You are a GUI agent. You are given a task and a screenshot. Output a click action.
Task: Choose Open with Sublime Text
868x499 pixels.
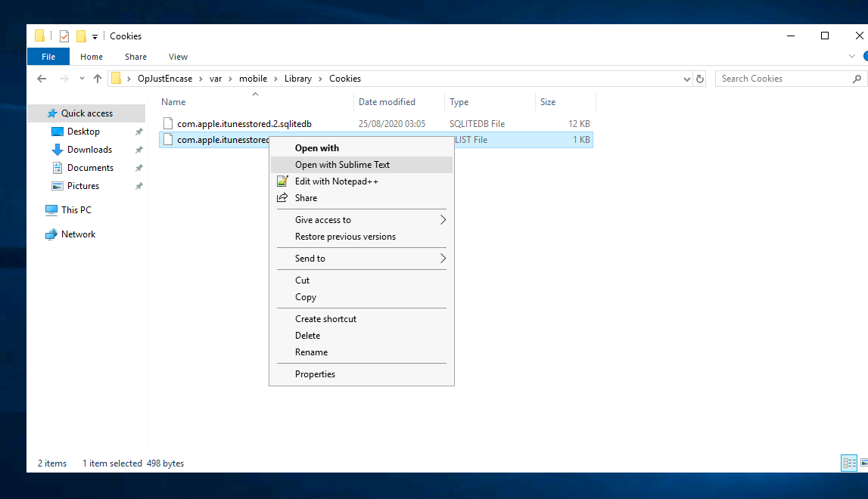pyautogui.click(x=342, y=165)
